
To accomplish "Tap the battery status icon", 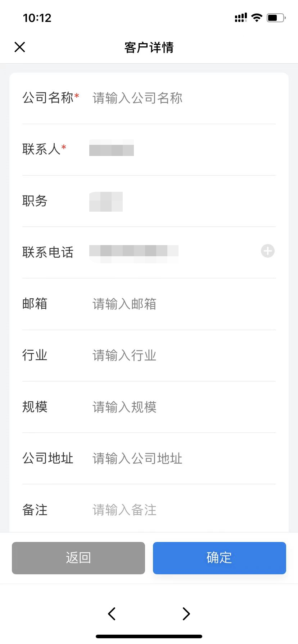I will point(276,18).
